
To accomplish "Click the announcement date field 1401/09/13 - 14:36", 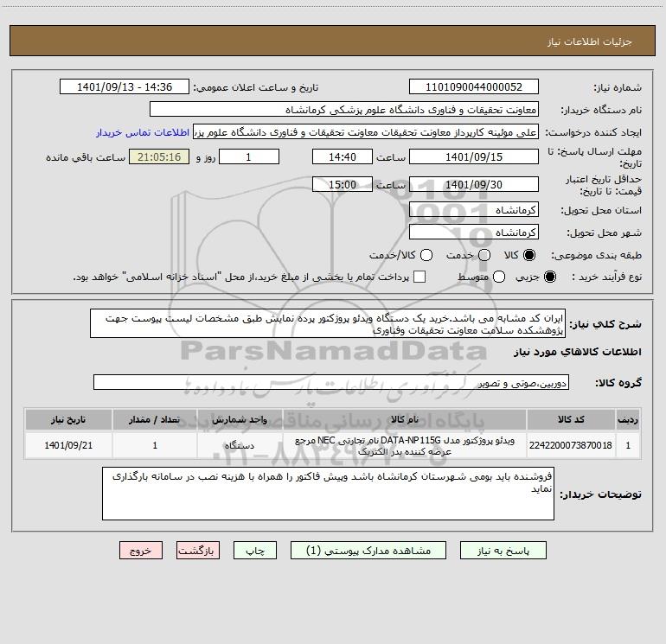I will point(125,86).
